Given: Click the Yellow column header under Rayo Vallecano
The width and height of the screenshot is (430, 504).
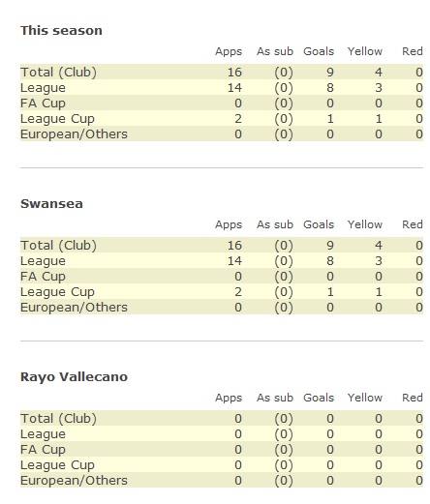Looking at the screenshot, I should 365,398.
